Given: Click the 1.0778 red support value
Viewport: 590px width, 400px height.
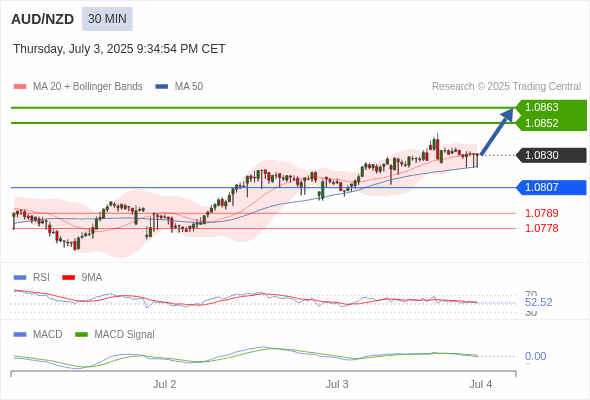Looking at the screenshot, I should [541, 228].
